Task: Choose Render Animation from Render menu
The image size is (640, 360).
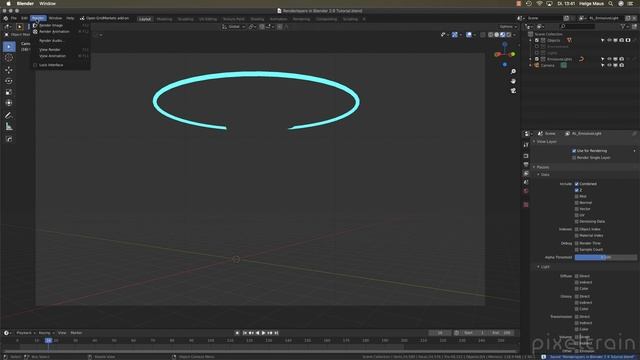Action: (61, 31)
